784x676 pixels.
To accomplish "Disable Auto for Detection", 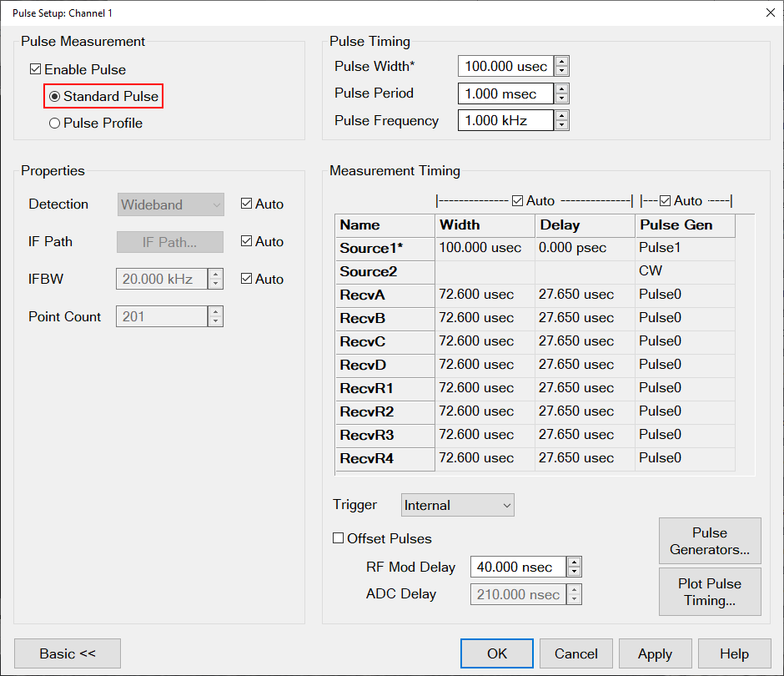I will 246,204.
